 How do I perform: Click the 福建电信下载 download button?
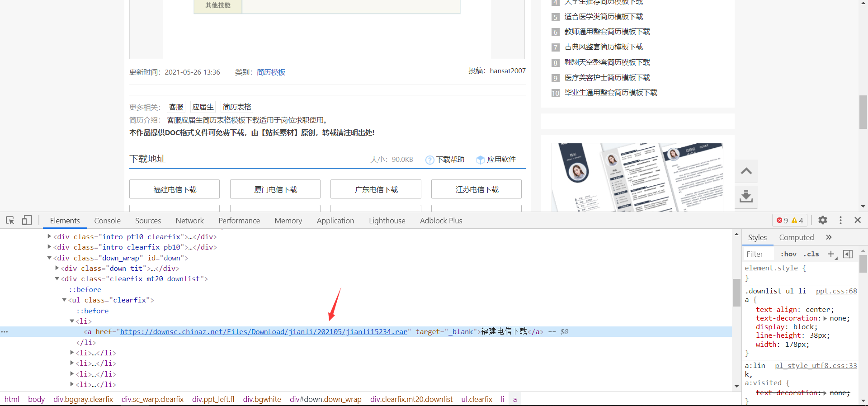coord(175,189)
